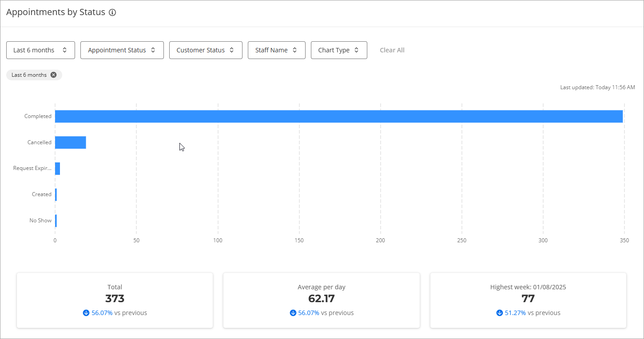This screenshot has height=339, width=644.
Task: Click the No Show status bar
Action: (56, 221)
